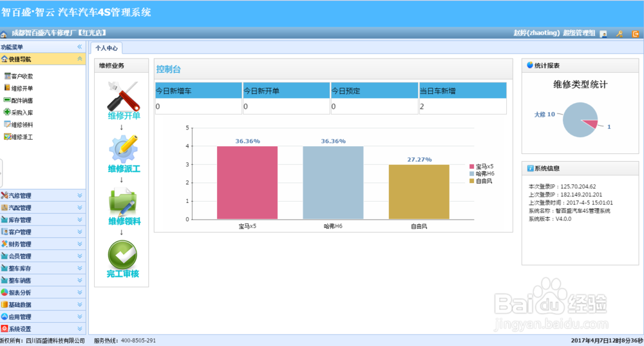Click the 财务管理 menu icon
Image resolution: width=644 pixels, height=346 pixels.
[5, 244]
